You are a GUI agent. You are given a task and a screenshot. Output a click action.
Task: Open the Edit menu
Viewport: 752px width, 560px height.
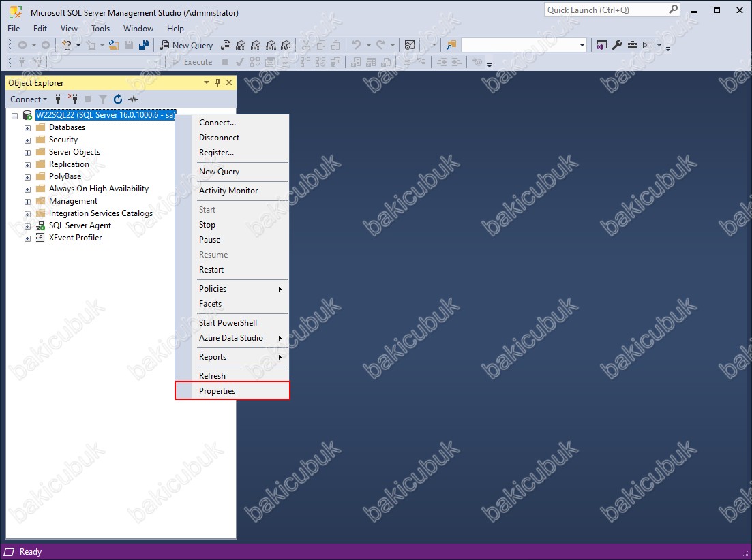click(40, 28)
